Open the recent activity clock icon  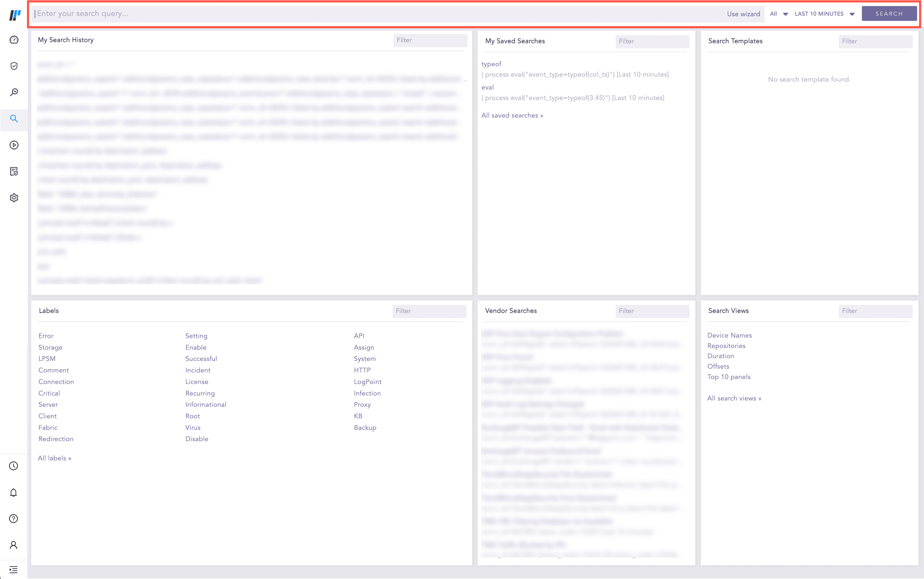(x=14, y=466)
